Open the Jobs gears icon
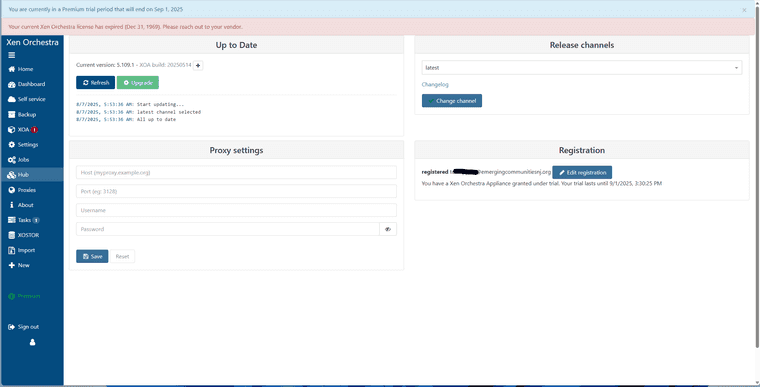The width and height of the screenshot is (760, 387). pos(12,160)
